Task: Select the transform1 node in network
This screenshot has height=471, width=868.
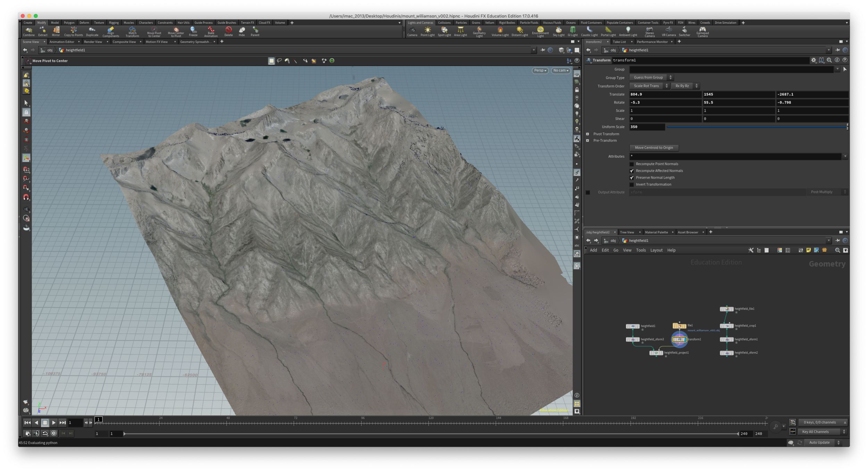Action: coord(679,339)
